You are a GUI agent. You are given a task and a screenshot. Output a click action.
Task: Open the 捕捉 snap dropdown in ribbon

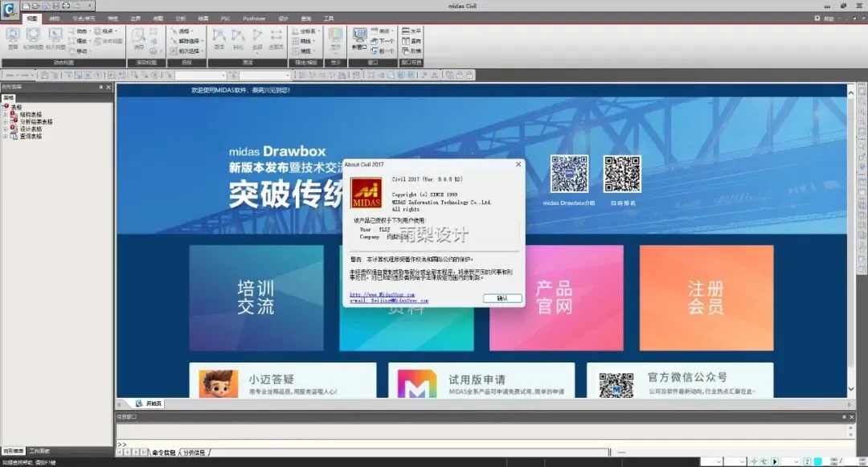tap(304, 51)
